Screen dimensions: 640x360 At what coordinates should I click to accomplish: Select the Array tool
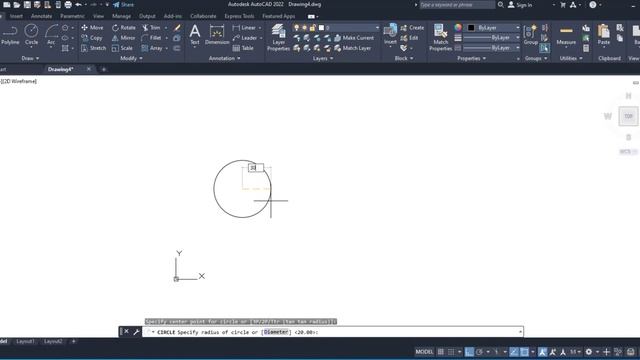tap(152, 48)
